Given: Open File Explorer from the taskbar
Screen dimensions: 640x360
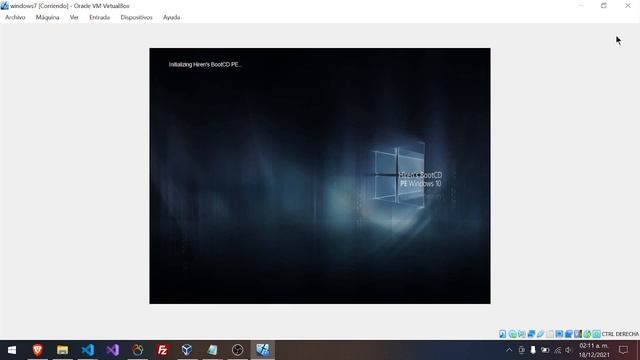Looking at the screenshot, I should point(62,350).
